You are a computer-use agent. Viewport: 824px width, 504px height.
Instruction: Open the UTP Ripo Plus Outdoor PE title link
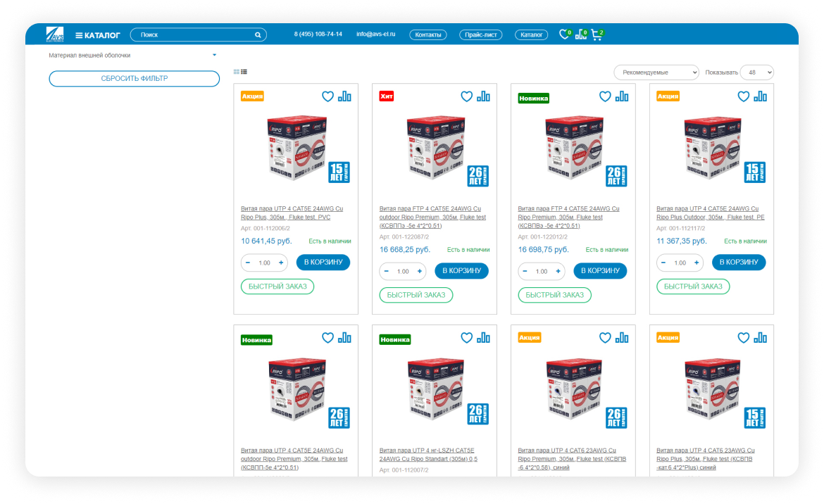tap(711, 213)
